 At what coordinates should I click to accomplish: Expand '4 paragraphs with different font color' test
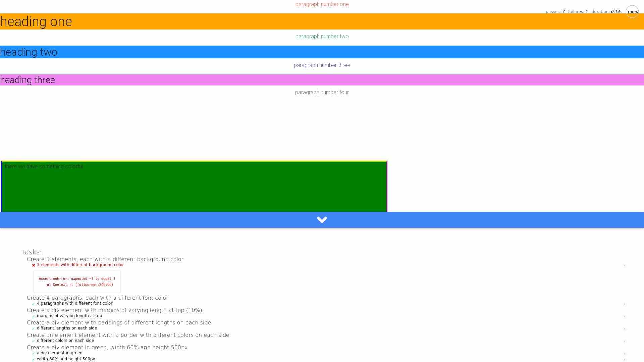pos(74,303)
